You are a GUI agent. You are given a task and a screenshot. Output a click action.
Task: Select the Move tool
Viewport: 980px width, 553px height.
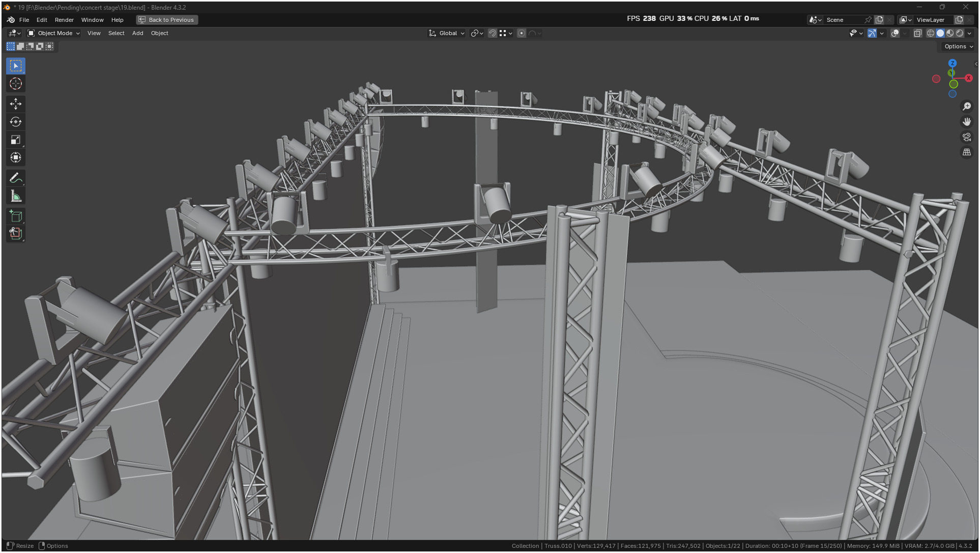click(x=15, y=104)
